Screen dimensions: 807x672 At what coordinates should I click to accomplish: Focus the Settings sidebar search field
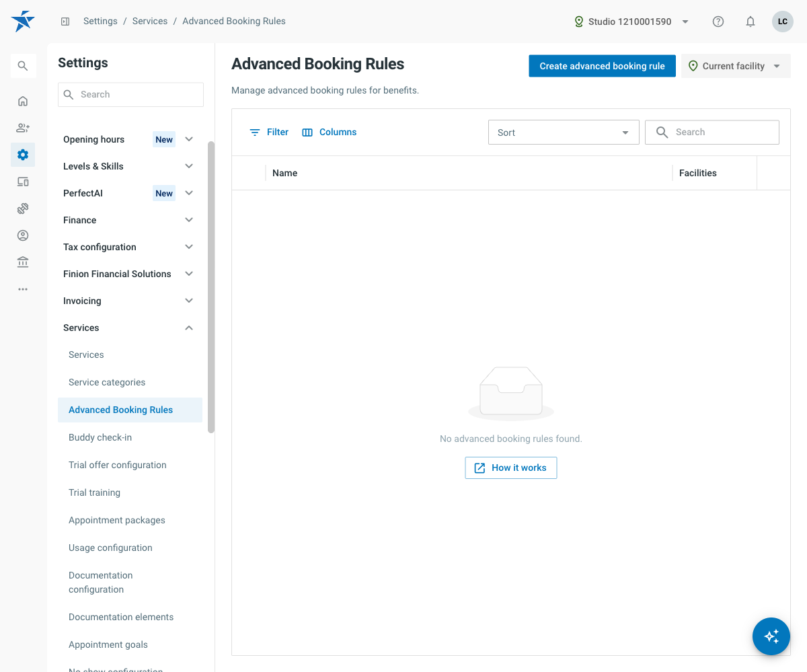pos(130,95)
